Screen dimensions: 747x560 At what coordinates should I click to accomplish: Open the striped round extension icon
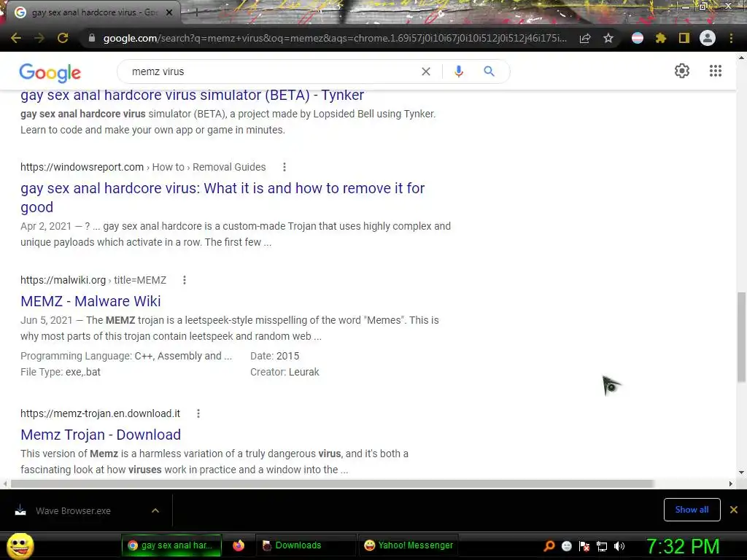tap(638, 38)
